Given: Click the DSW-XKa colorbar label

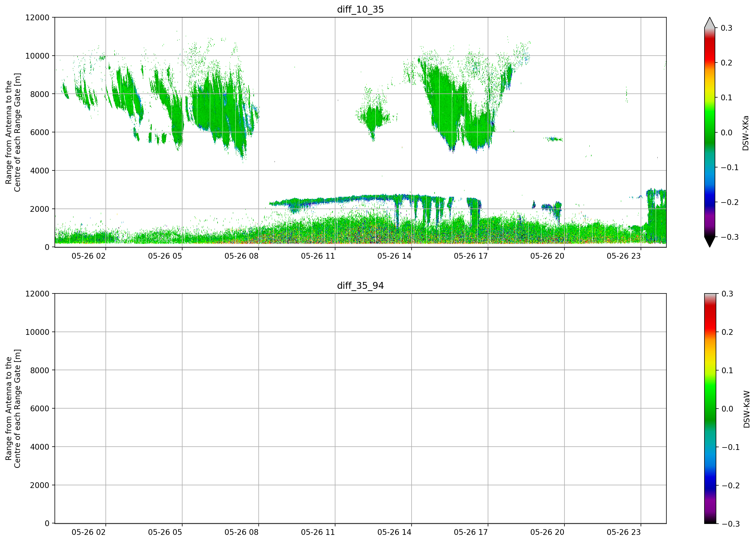Looking at the screenshot, I should click(x=746, y=133).
